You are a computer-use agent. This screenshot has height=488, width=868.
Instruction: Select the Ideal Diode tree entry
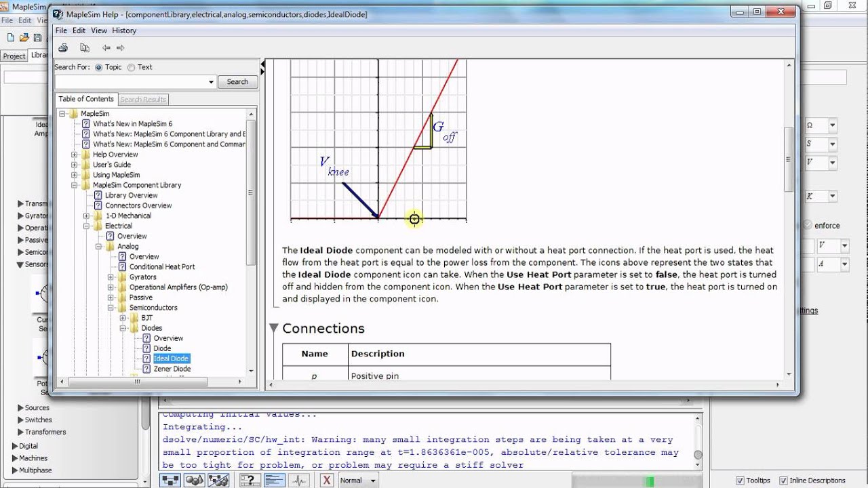pyautogui.click(x=171, y=359)
